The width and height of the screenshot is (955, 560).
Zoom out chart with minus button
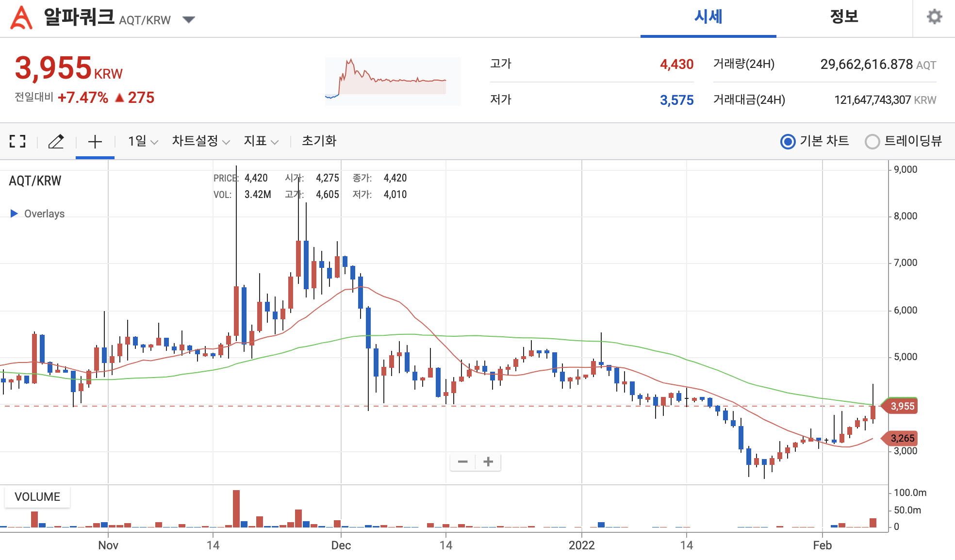coord(463,461)
